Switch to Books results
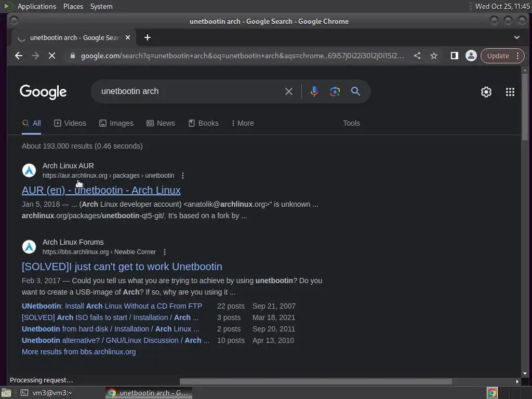The width and height of the screenshot is (532, 399). [204, 123]
